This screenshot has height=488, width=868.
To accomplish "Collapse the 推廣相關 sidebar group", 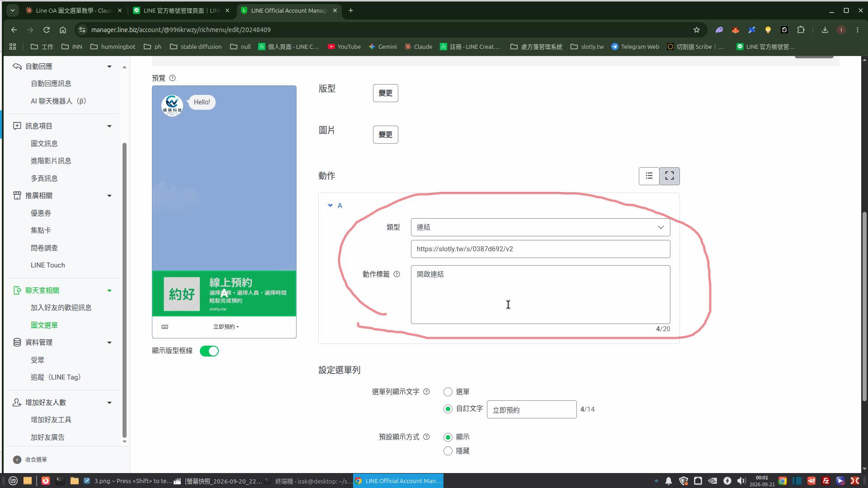I will [109, 196].
